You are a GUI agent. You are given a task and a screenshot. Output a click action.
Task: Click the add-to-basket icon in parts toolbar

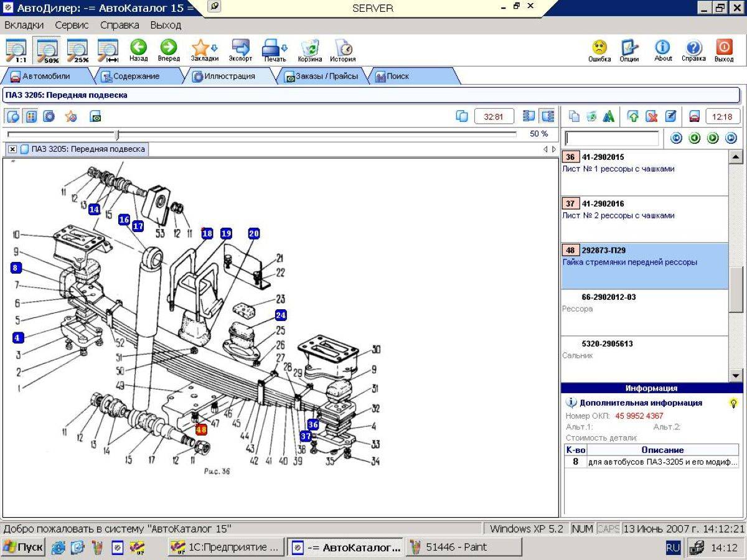coord(591,116)
